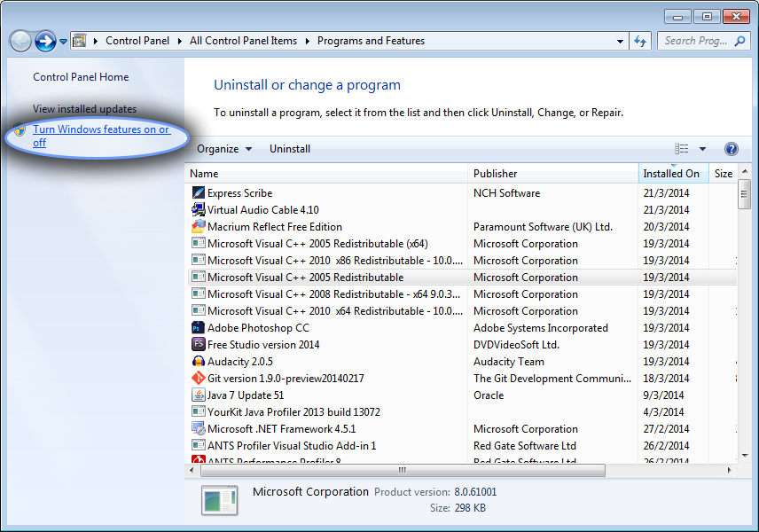Click the back navigation arrow
Viewport: 759px width, 532px height.
pos(20,41)
